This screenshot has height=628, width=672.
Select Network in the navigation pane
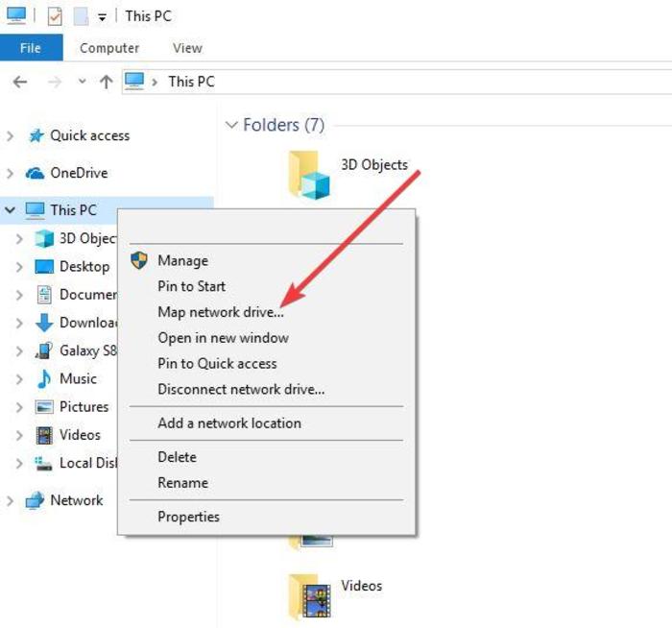click(x=77, y=500)
